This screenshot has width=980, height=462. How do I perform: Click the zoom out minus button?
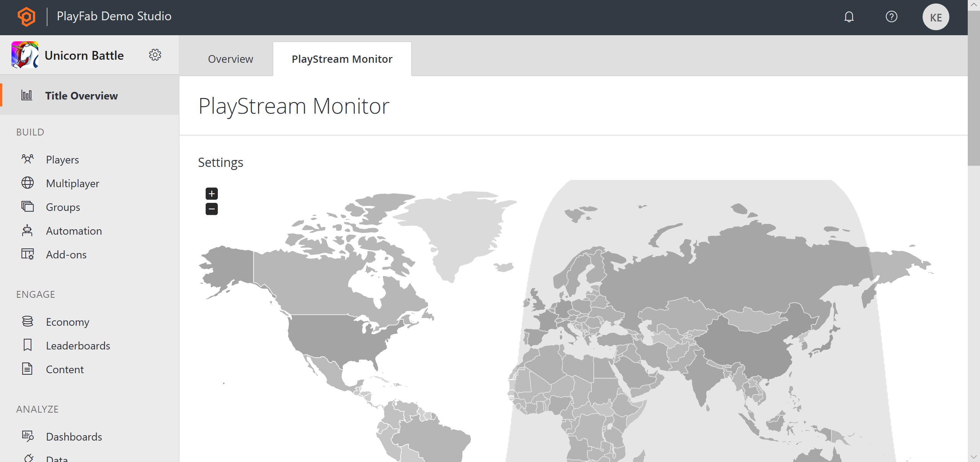(212, 209)
